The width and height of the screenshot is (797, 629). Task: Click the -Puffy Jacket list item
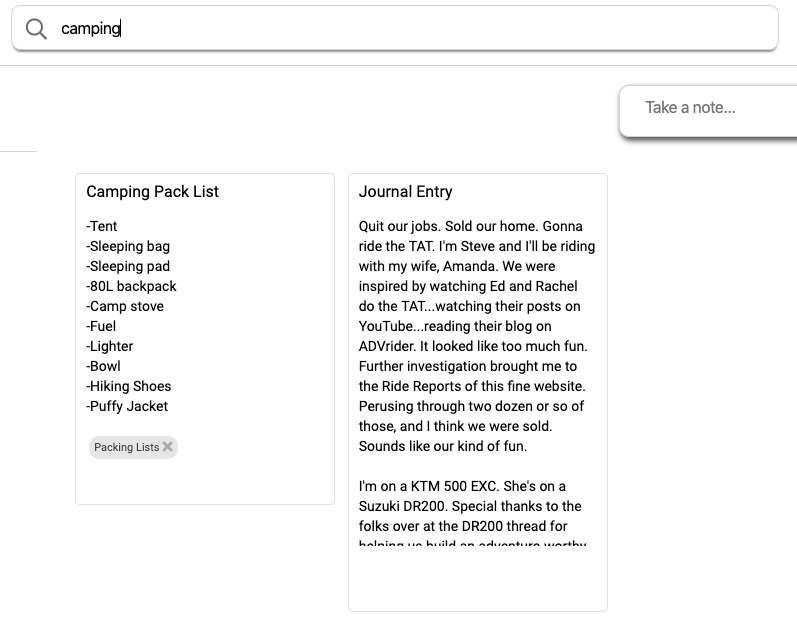(x=127, y=407)
